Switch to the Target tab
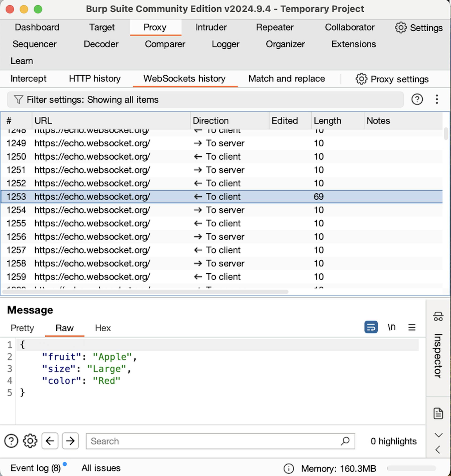 click(102, 27)
